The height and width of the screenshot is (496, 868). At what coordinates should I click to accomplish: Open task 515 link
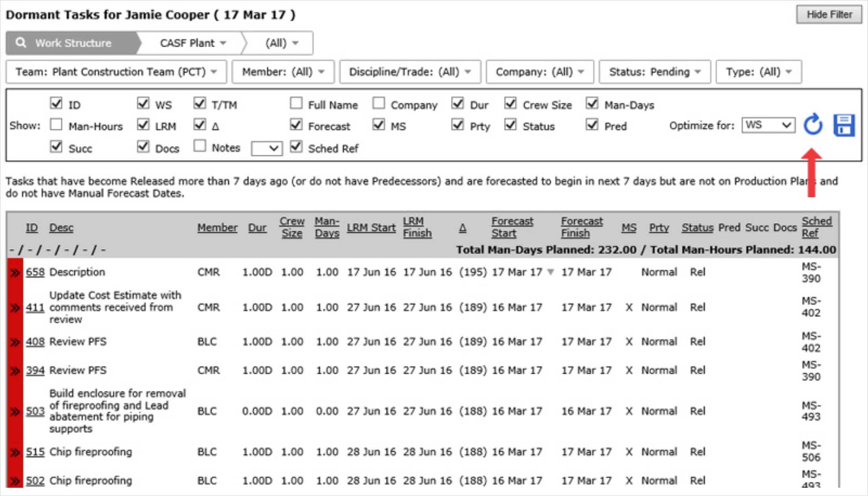35,452
